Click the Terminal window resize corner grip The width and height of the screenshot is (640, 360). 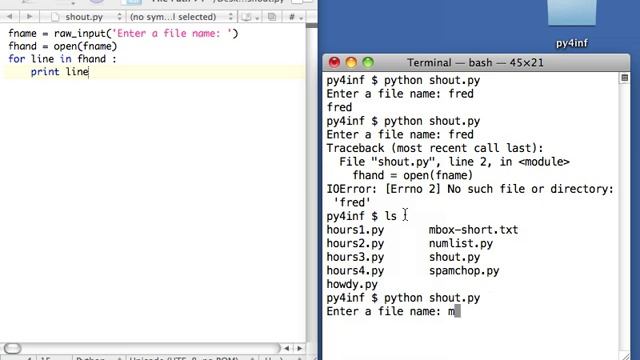click(x=624, y=356)
